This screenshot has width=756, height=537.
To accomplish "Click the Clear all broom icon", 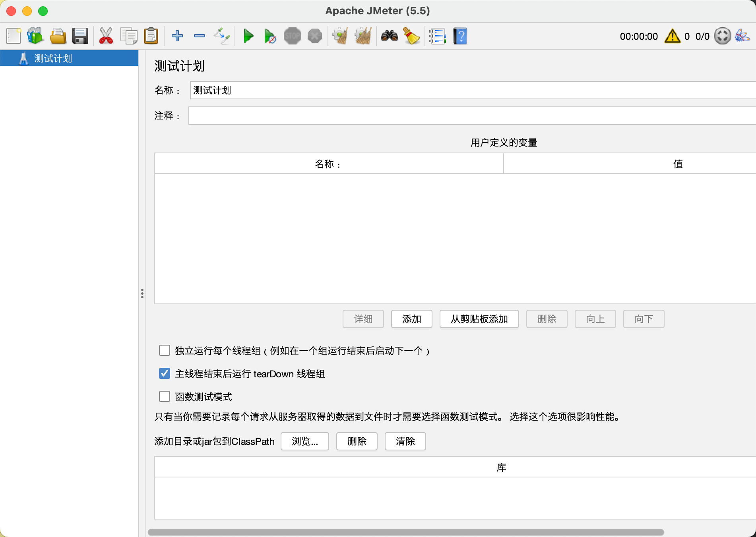I will tap(412, 36).
